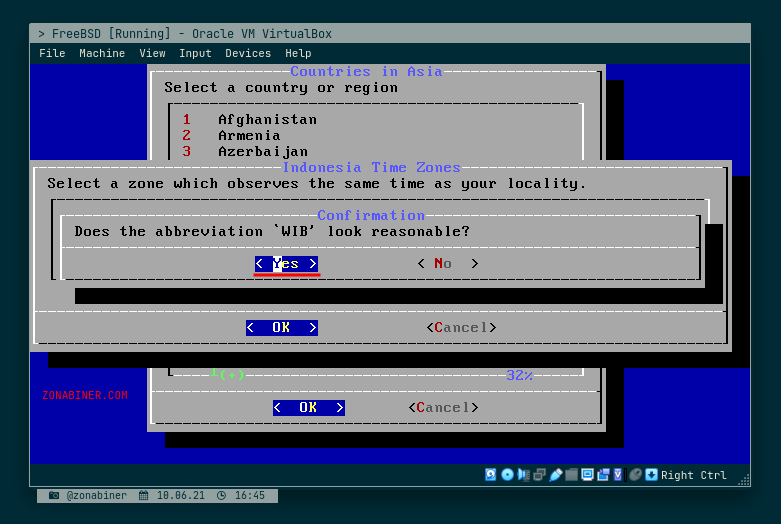Screen dimensions: 781x524
Task: Click the keyboard host key arrow icon
Action: (x=651, y=475)
